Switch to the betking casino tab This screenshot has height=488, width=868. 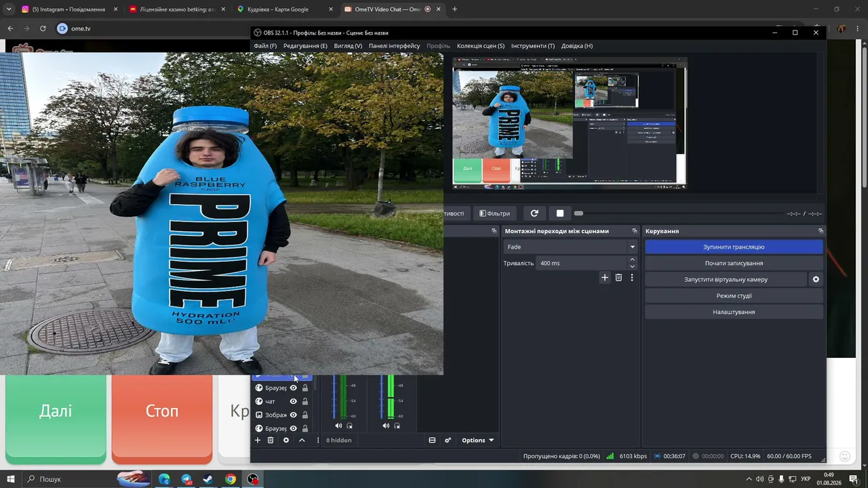pos(176,9)
